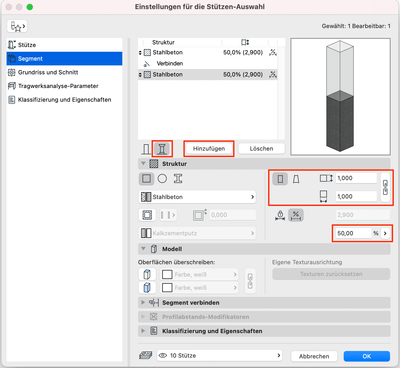Select uniform segment shape icon
The image size is (400, 368).
[x=280, y=179]
